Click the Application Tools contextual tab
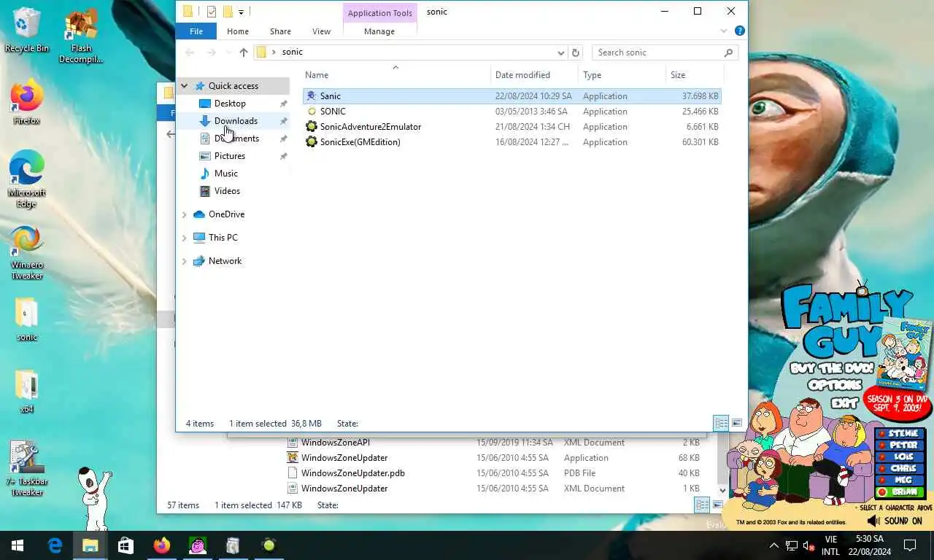 click(x=379, y=13)
